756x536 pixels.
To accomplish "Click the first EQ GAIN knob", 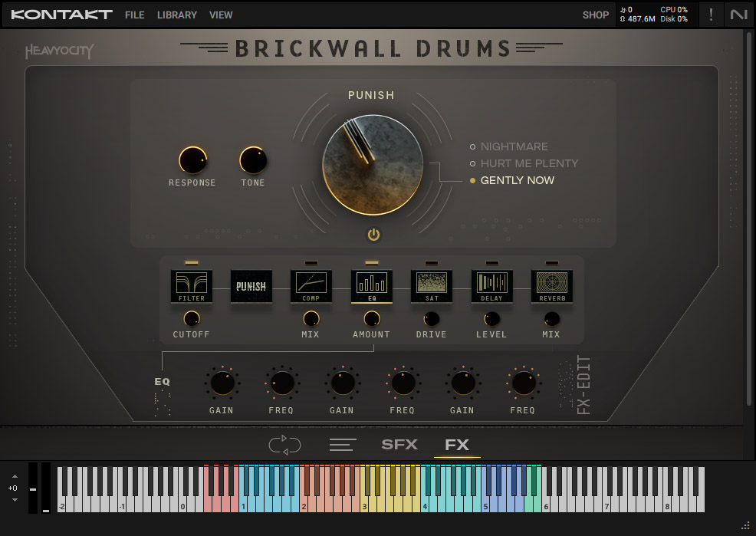I will click(222, 383).
